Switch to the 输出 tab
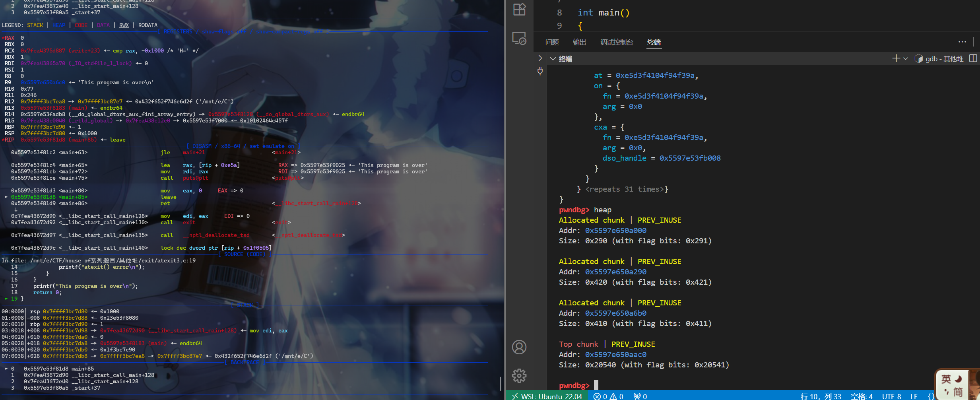The image size is (980, 400). 579,42
